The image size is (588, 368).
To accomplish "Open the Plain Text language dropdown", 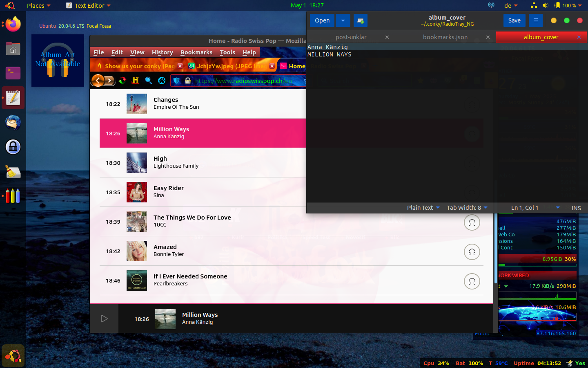I will tap(423, 208).
